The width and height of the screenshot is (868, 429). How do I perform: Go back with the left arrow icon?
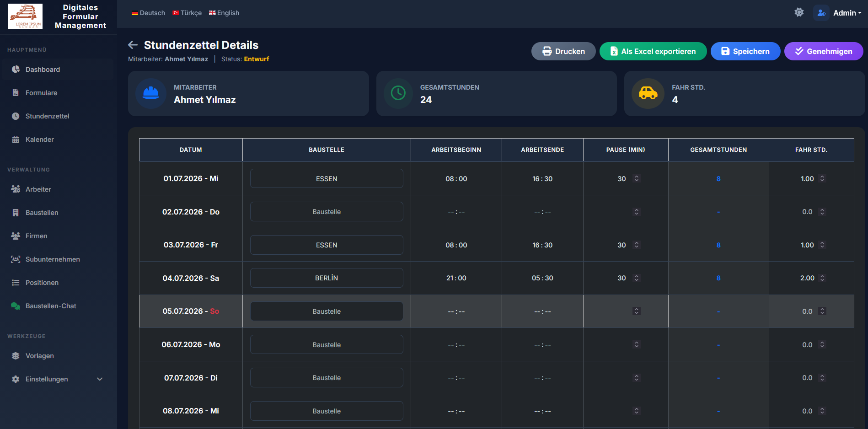click(133, 45)
